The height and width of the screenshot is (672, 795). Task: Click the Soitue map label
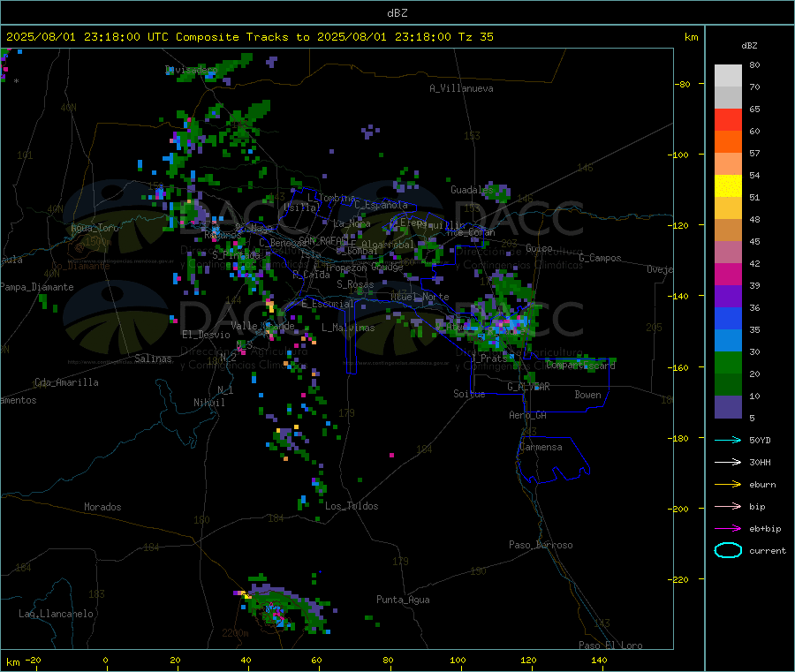pos(469,394)
